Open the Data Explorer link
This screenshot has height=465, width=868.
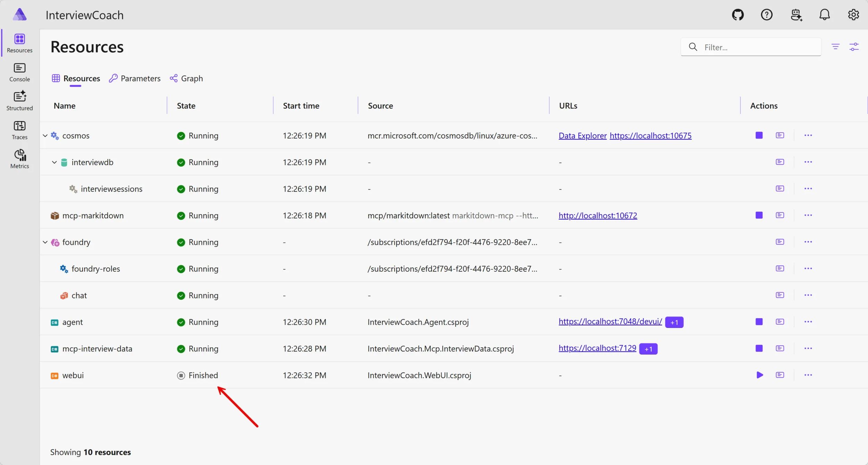coord(583,136)
